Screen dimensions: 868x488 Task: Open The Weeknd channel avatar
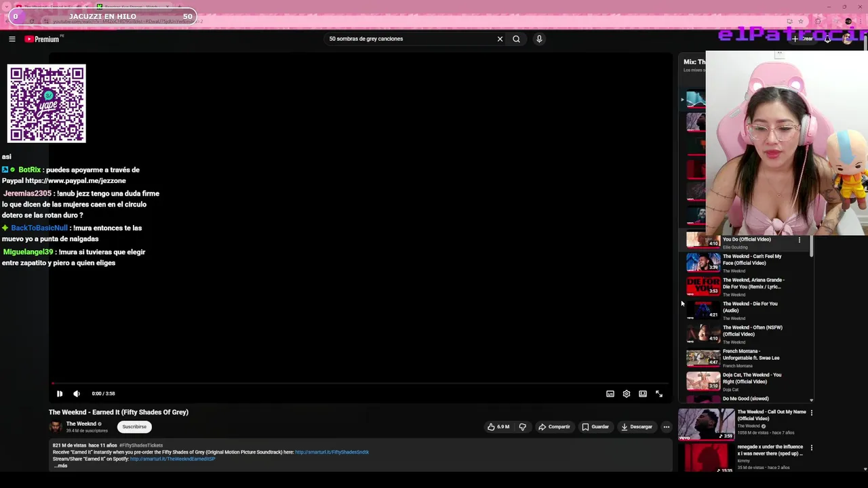(56, 427)
